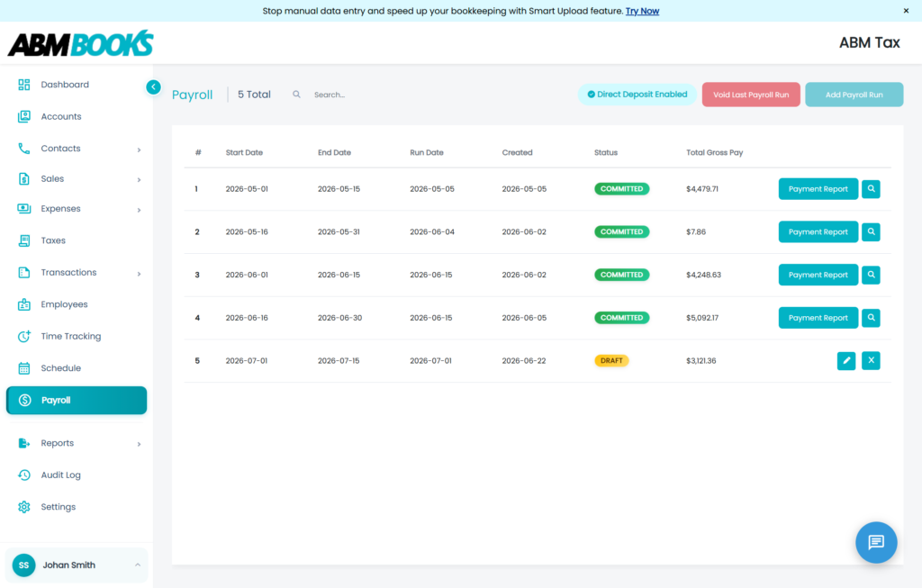This screenshot has height=588, width=922.
Task: Click the Start Date column header
Action: click(244, 152)
